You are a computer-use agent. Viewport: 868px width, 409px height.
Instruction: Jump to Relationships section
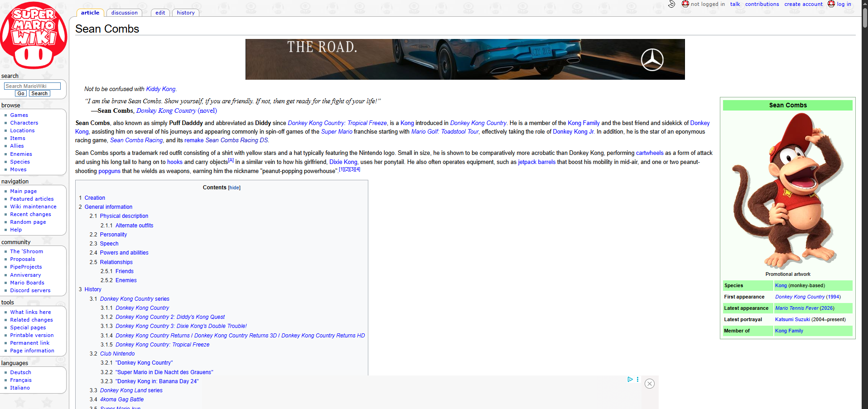(116, 262)
